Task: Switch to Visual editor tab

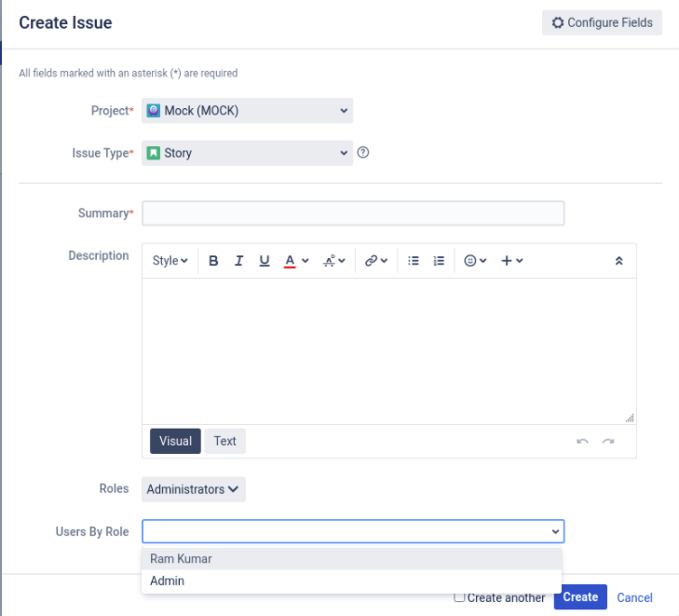Action: tap(175, 441)
